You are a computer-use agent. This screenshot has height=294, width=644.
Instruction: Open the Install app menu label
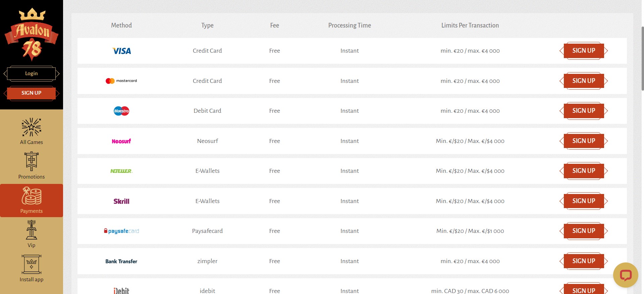tap(32, 280)
